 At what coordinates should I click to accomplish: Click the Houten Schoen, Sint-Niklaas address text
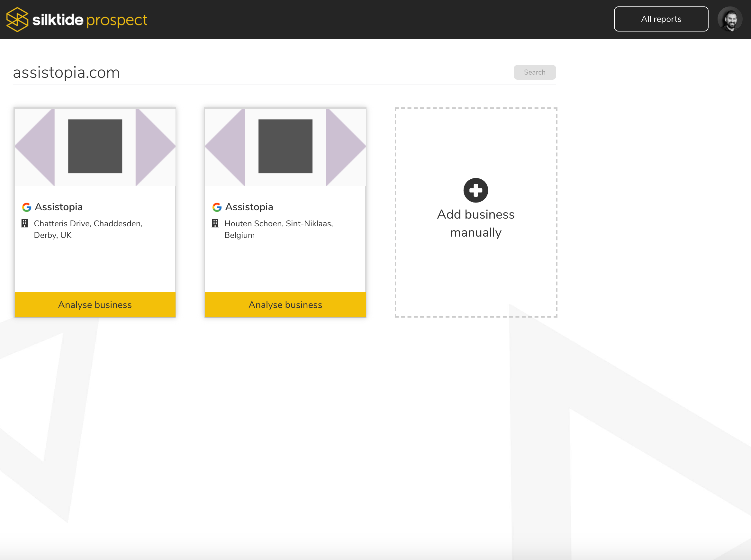(278, 229)
